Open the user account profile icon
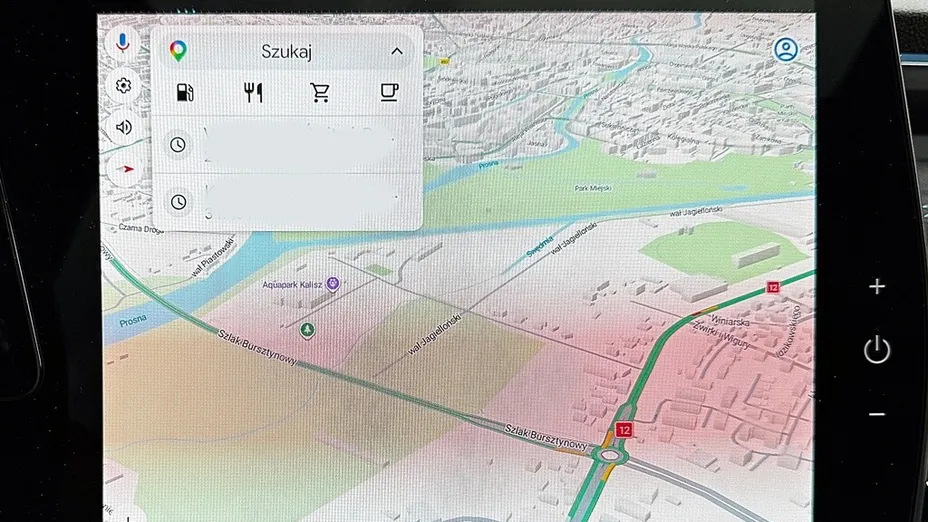928x522 pixels. [786, 50]
